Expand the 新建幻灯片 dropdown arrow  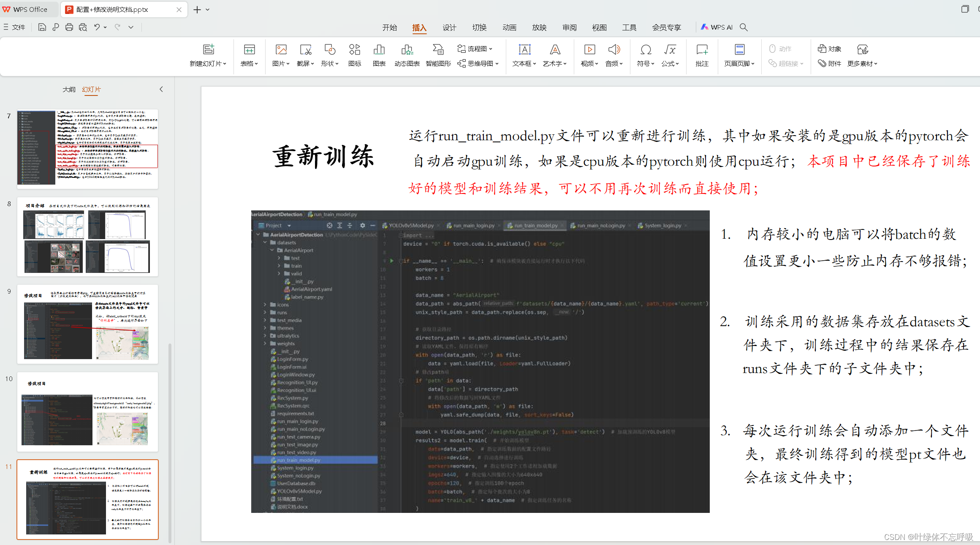click(225, 64)
